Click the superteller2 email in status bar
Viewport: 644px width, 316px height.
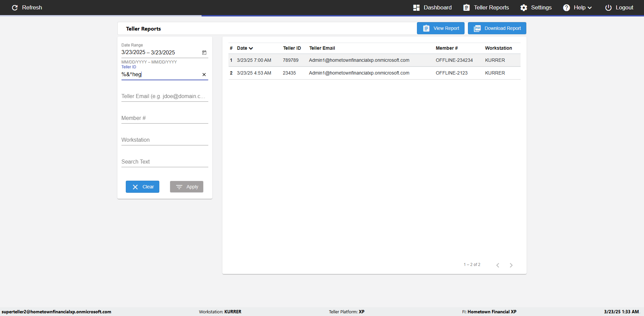[x=56, y=312]
